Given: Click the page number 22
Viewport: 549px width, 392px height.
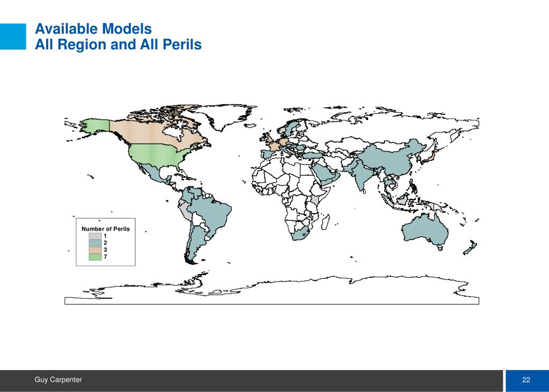Looking at the screenshot, I should coord(526,380).
